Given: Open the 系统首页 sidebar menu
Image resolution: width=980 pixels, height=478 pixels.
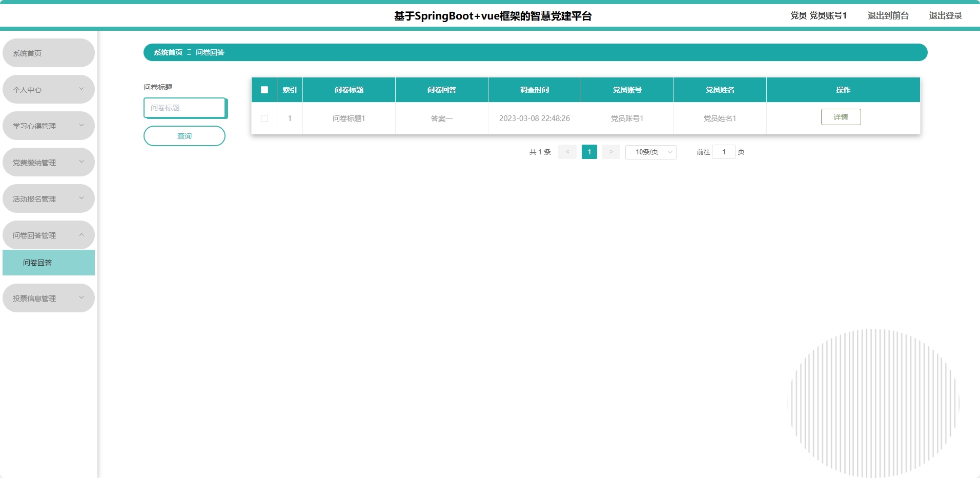Looking at the screenshot, I should (49, 53).
